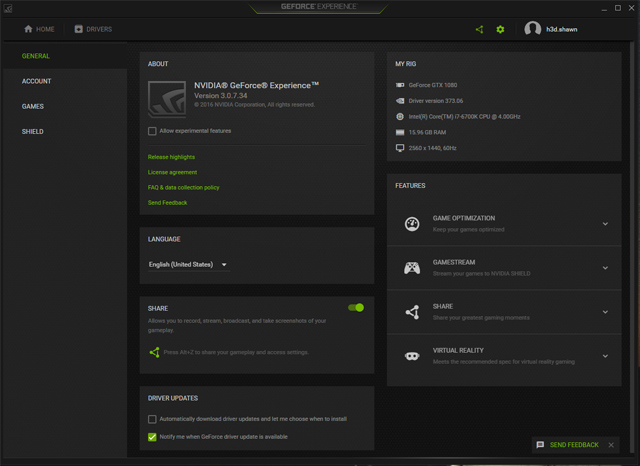This screenshot has height=466, width=640.
Task: Click the GeForce GTX 1080 GPU icon
Action: [400, 85]
